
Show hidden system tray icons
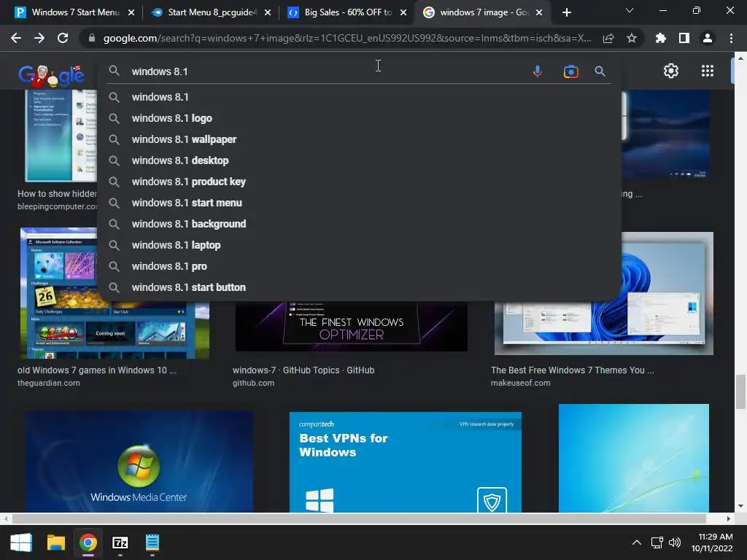point(636,542)
